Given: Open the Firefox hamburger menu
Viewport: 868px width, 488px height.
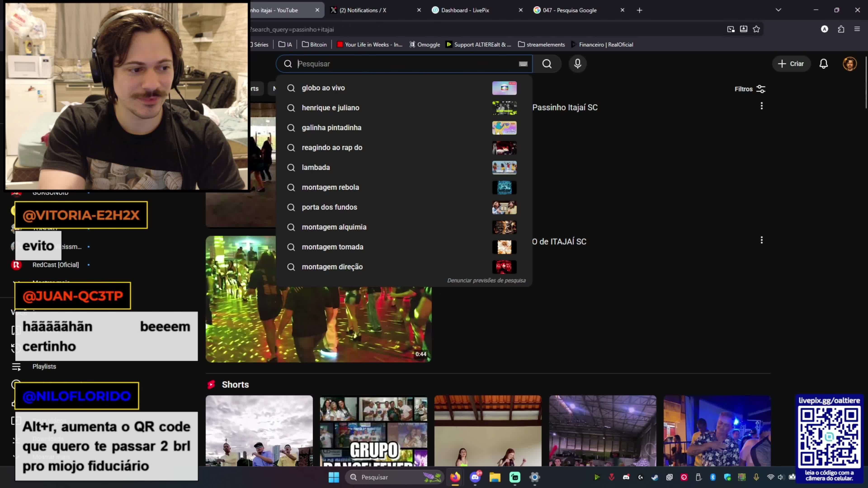Looking at the screenshot, I should click(857, 29).
